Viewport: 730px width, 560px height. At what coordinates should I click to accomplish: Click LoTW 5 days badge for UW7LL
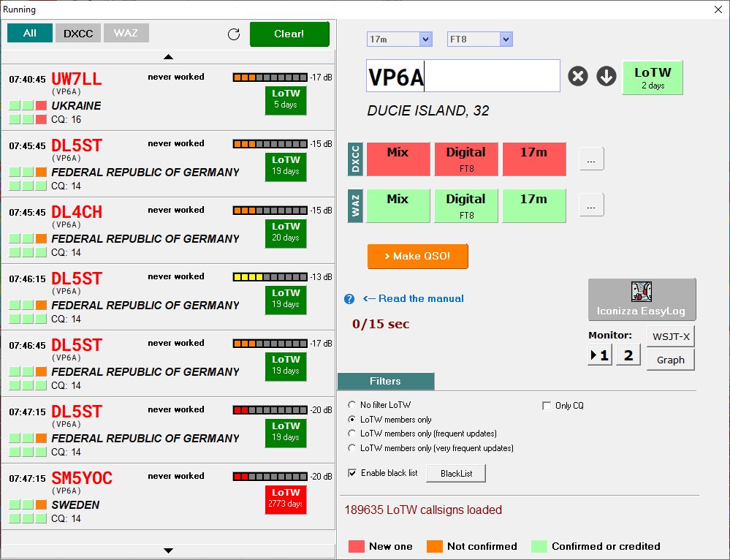pos(286,100)
